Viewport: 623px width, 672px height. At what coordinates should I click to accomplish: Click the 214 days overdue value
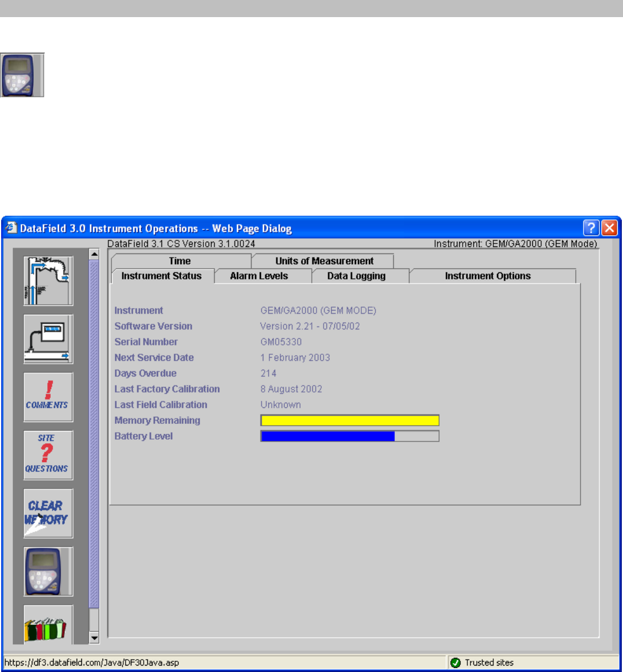pos(269,373)
